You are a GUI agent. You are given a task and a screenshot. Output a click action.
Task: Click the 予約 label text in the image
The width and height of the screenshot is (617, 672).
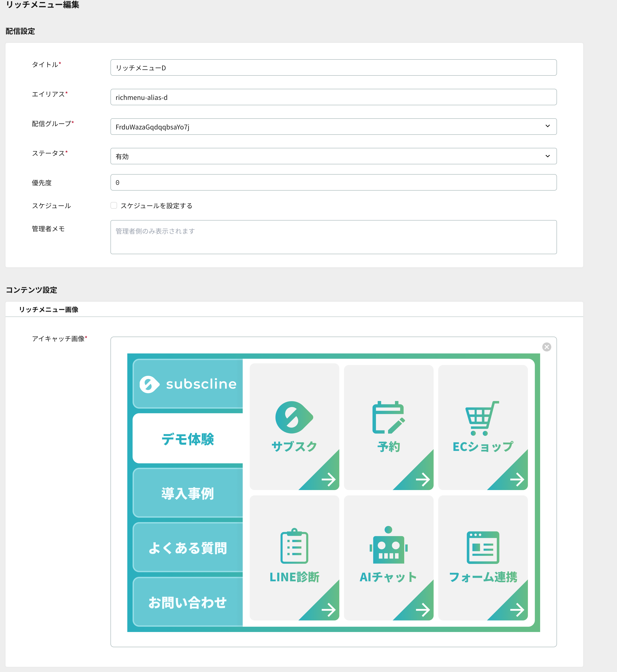coord(389,446)
